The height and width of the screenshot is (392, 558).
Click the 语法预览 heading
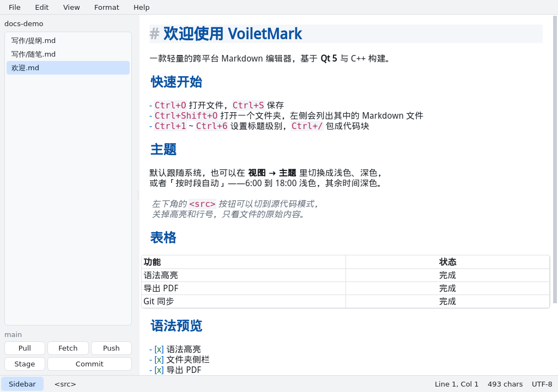click(176, 326)
